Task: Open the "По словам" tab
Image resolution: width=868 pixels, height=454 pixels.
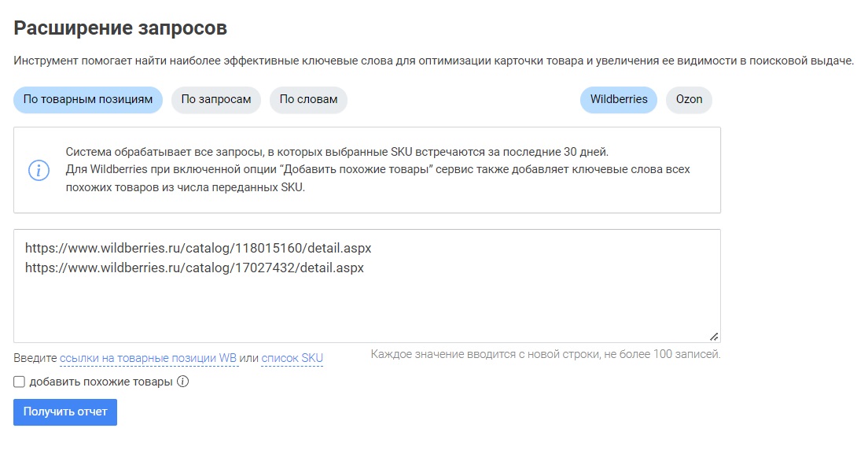Action: (308, 100)
